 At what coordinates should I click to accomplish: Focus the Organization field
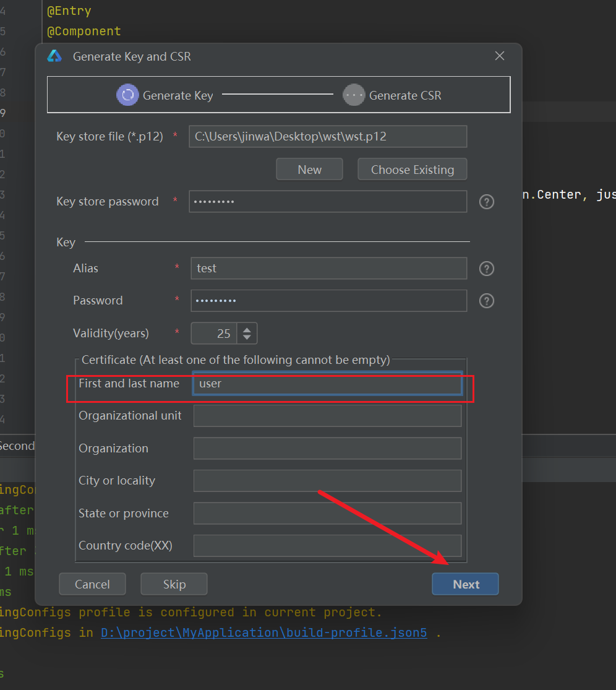coord(328,449)
